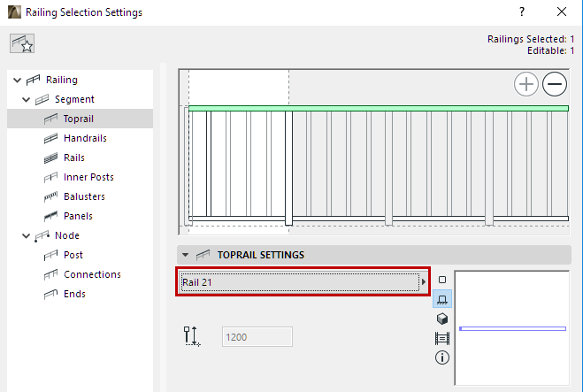The height and width of the screenshot is (392, 583).
Task: Click the Panels tree icon
Action: [51, 216]
